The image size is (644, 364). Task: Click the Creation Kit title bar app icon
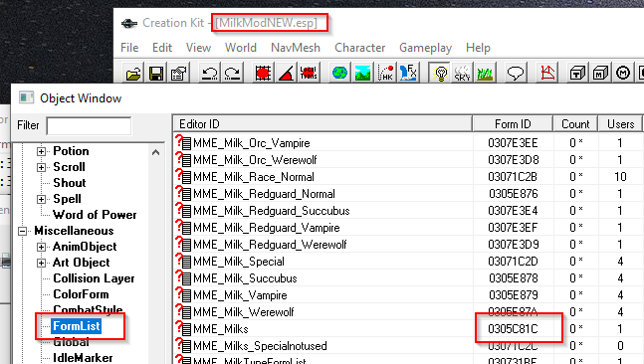pos(129,24)
